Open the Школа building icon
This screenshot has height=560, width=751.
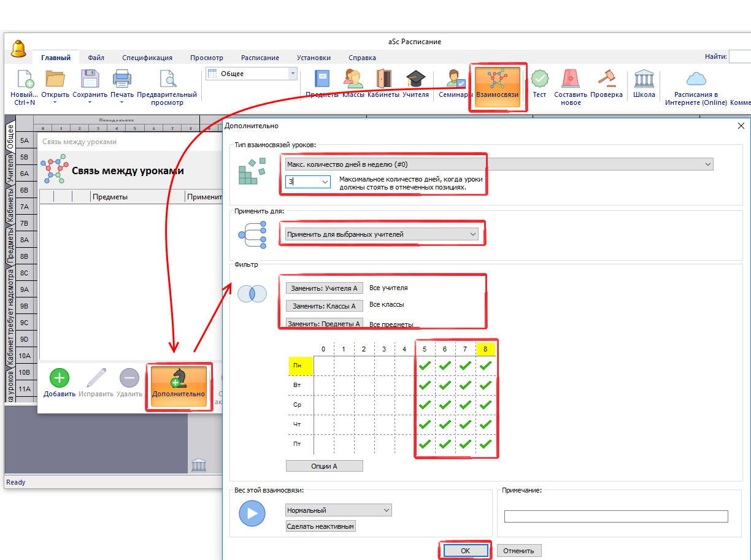(644, 83)
